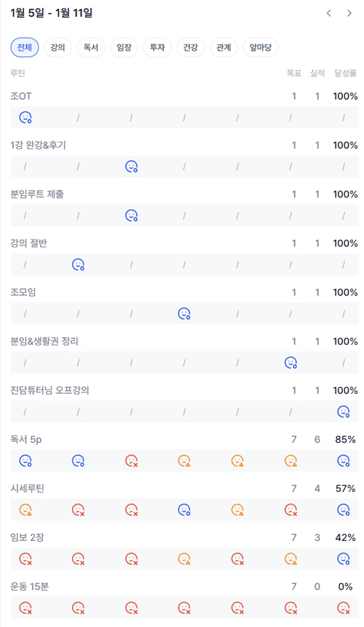364x627 pixels.
Task: Go to the next week
Action: pyautogui.click(x=349, y=13)
